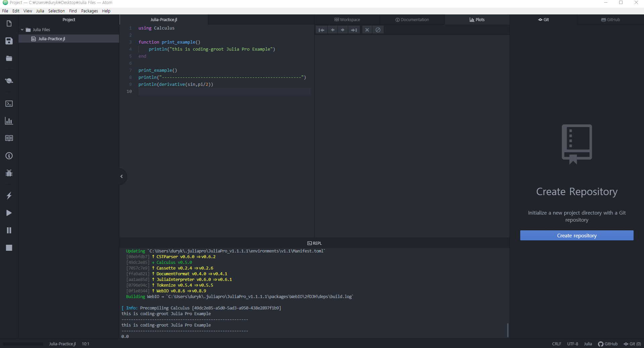
Task: Select the Plots tab
Action: [x=477, y=19]
